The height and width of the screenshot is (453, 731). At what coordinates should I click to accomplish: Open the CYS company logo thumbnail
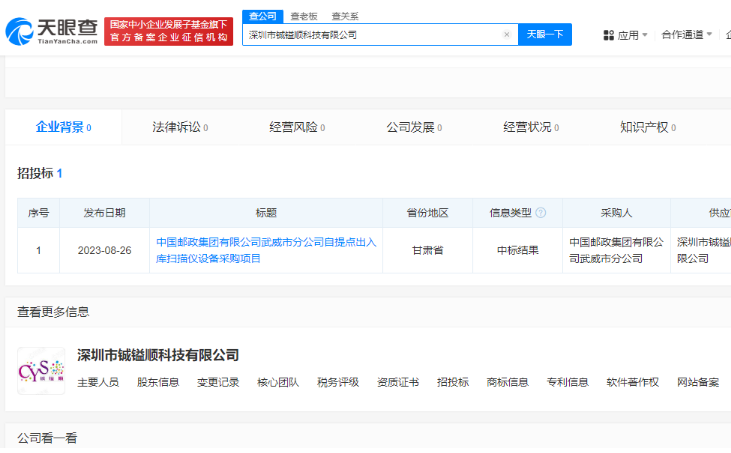tap(41, 371)
